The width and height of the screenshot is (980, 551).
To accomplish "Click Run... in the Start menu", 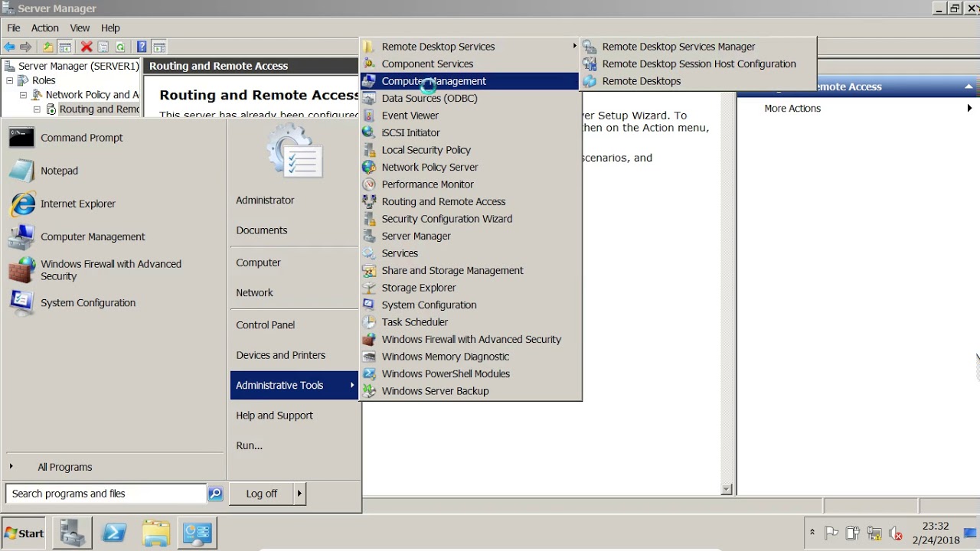I will (294, 445).
